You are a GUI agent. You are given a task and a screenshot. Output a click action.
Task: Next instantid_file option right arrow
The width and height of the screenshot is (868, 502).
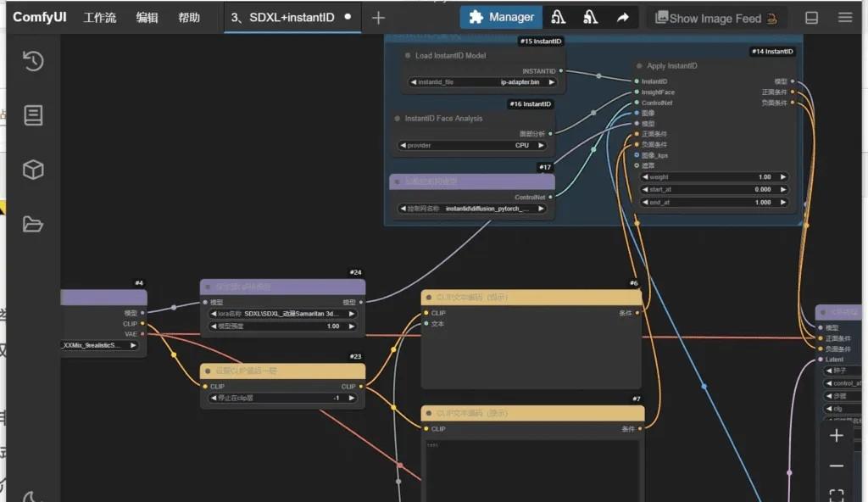[x=551, y=82]
